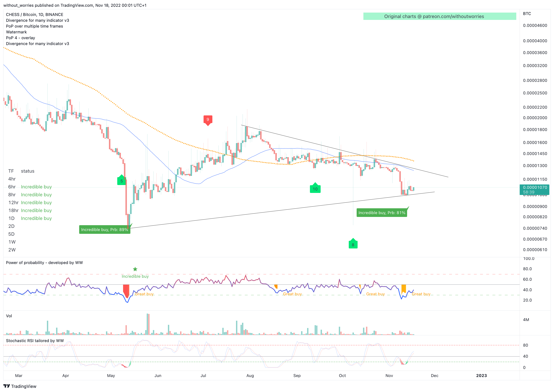Click the Aug label on time axis
The image size is (554, 392).
[250, 376]
